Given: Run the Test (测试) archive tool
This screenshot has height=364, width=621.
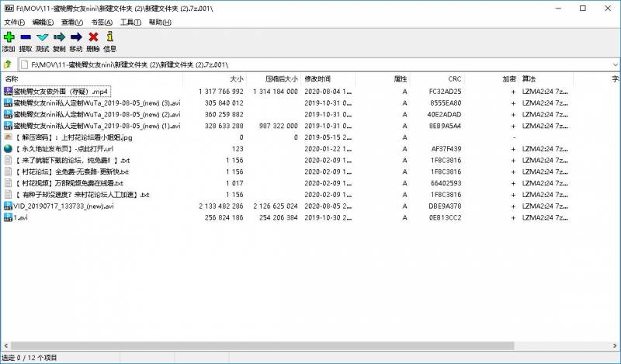Looking at the screenshot, I should 42,36.
